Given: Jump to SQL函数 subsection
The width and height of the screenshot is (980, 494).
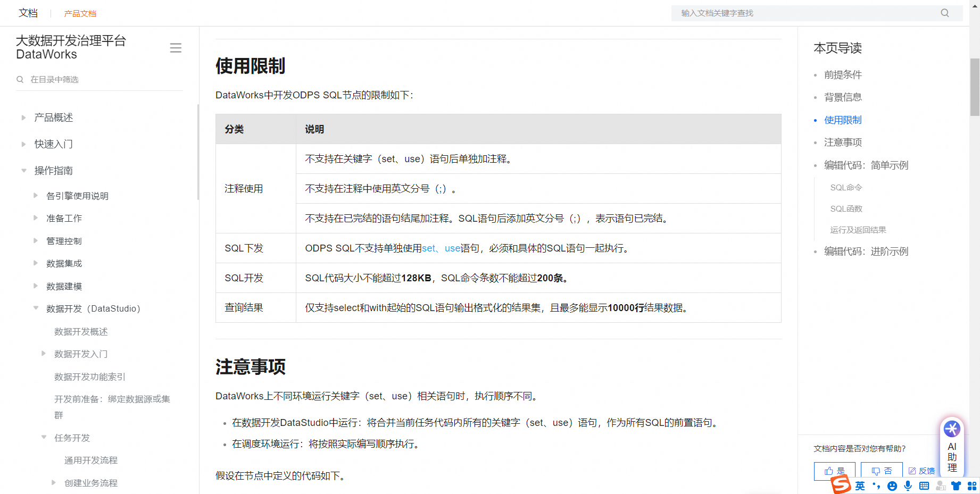Looking at the screenshot, I should tap(846, 208).
